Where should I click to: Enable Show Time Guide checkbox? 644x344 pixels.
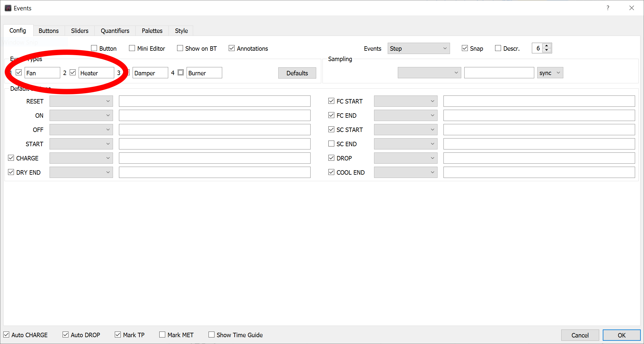coord(212,335)
